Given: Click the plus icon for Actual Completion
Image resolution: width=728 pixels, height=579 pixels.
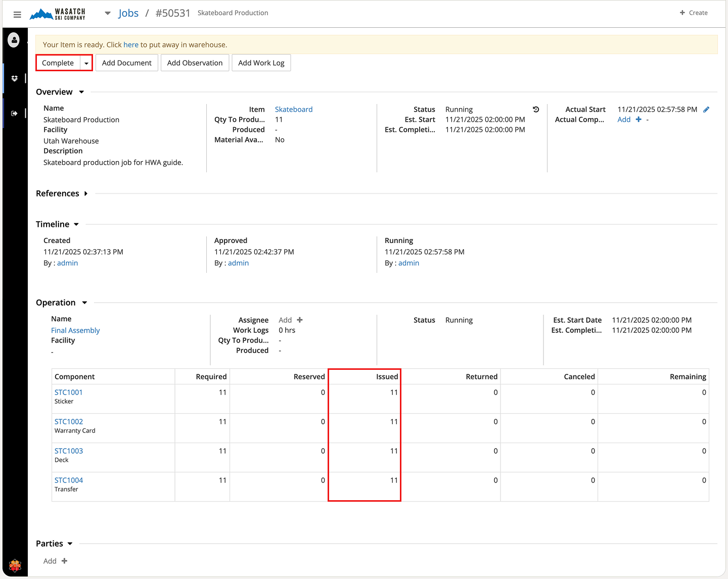Looking at the screenshot, I should (x=639, y=120).
